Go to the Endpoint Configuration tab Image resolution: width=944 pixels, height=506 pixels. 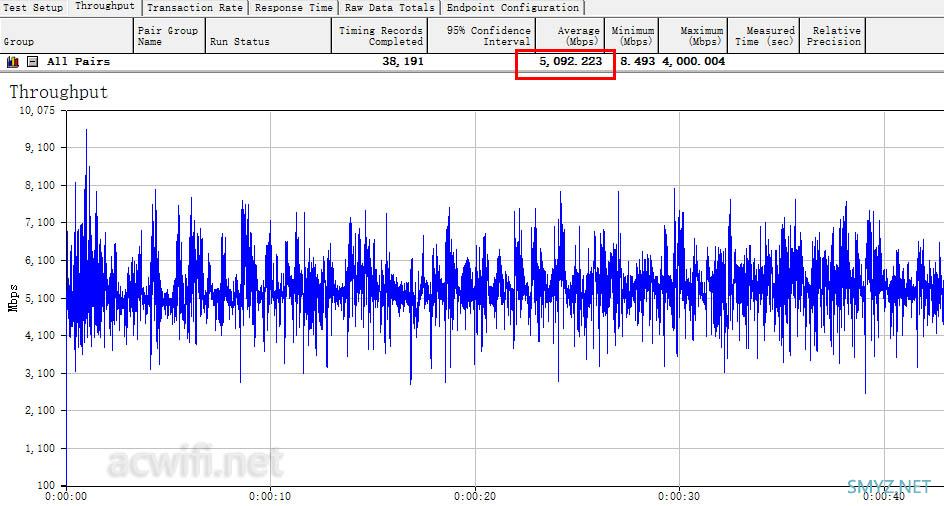pos(513,8)
